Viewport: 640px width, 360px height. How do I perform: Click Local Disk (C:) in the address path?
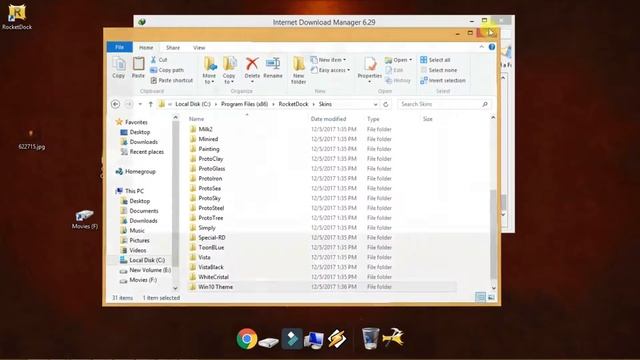(x=193, y=104)
